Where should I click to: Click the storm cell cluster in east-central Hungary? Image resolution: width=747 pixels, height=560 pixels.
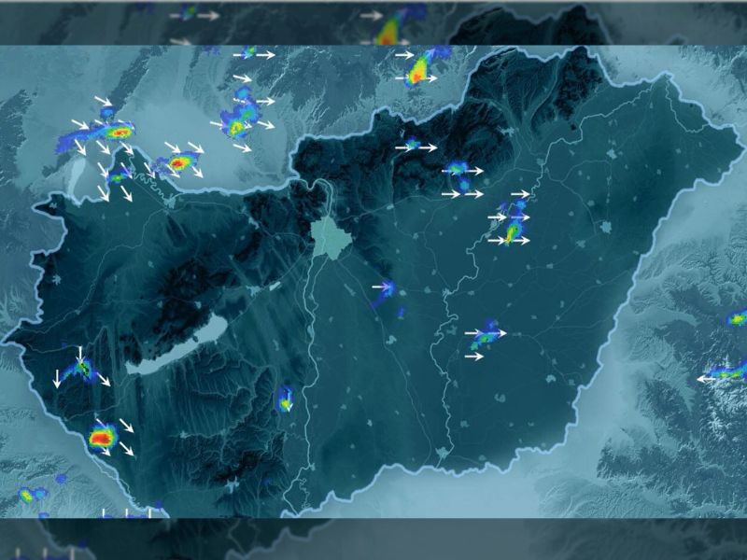click(513, 224)
